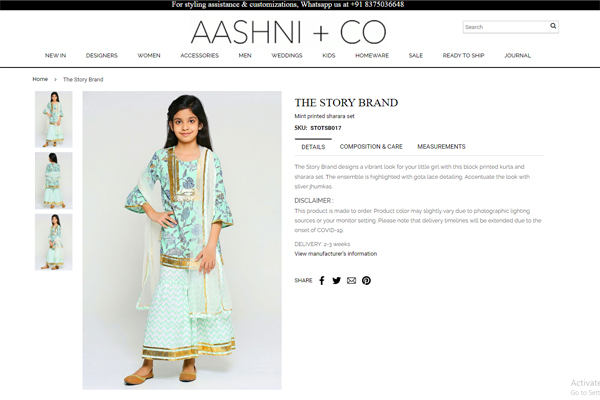600x400 pixels.
Task: Select the third side-view thumbnail
Action: (54, 242)
